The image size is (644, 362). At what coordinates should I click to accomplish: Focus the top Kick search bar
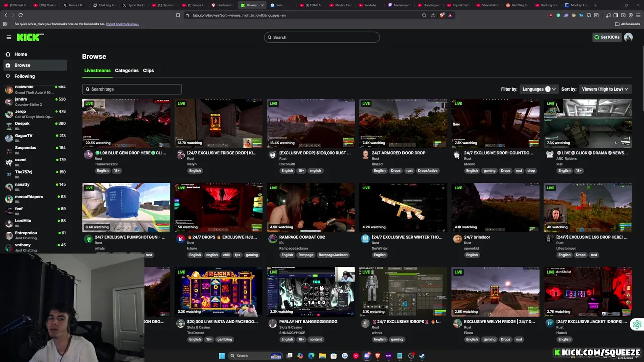coord(322,37)
